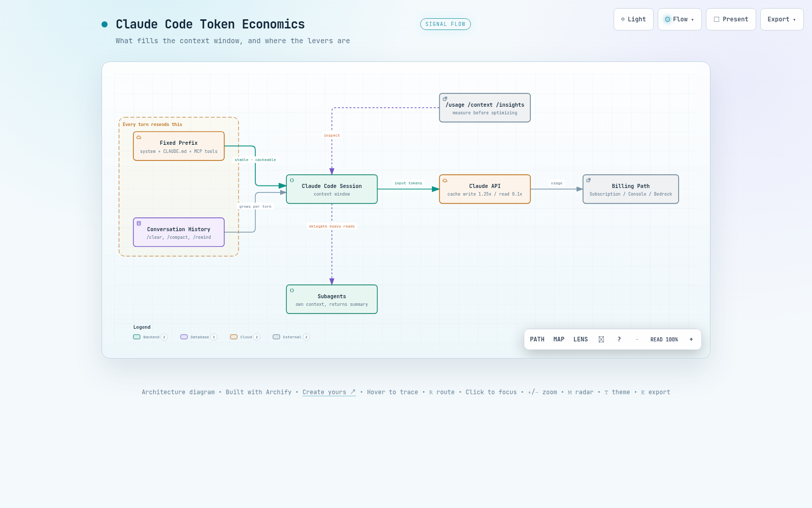Screen dimensions: 812x508
Task: Click the 'Architecture diagram' footer text
Action: [x=178, y=392]
